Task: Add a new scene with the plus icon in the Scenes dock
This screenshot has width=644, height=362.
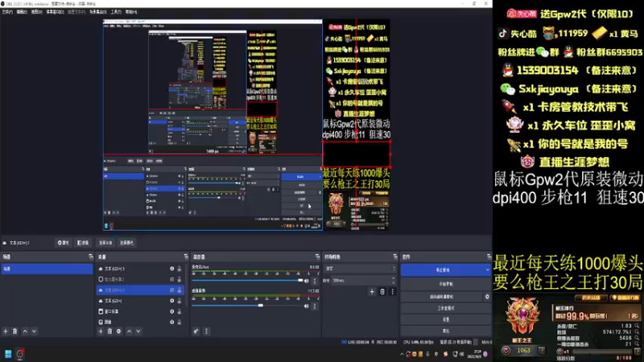Action: 6,331
